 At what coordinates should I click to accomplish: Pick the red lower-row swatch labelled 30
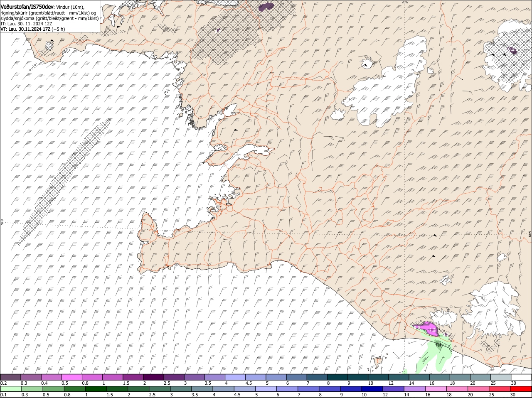[x=521, y=389]
